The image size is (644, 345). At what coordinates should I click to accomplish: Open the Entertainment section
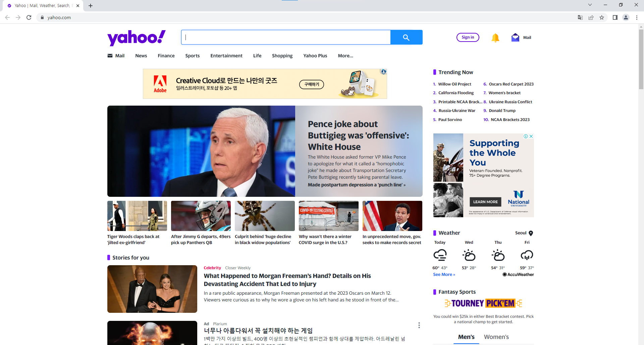[226, 56]
